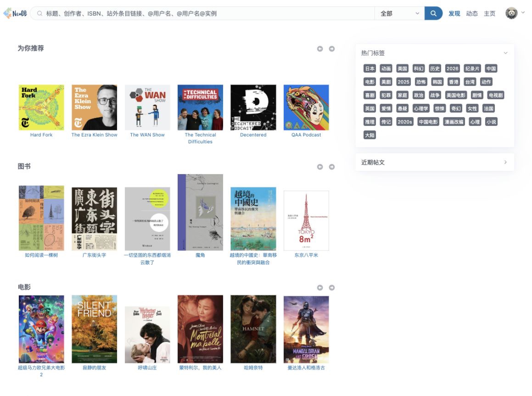
Task: Open The Technical Difficulties link
Action: point(200,138)
